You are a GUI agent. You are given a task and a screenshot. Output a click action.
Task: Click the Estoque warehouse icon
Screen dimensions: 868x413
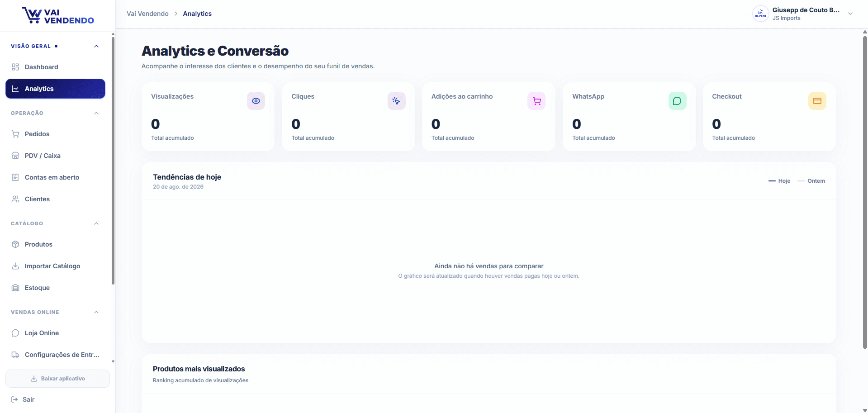click(x=15, y=288)
